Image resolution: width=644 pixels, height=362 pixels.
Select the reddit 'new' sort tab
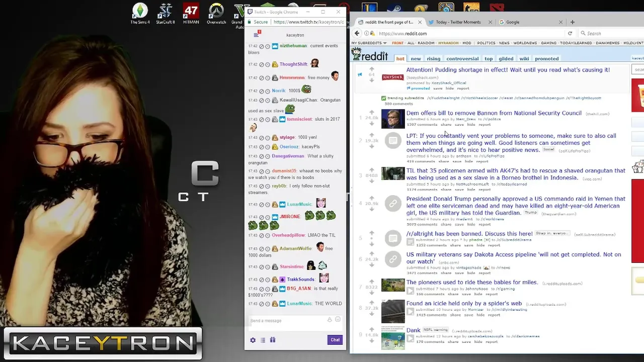(x=416, y=59)
